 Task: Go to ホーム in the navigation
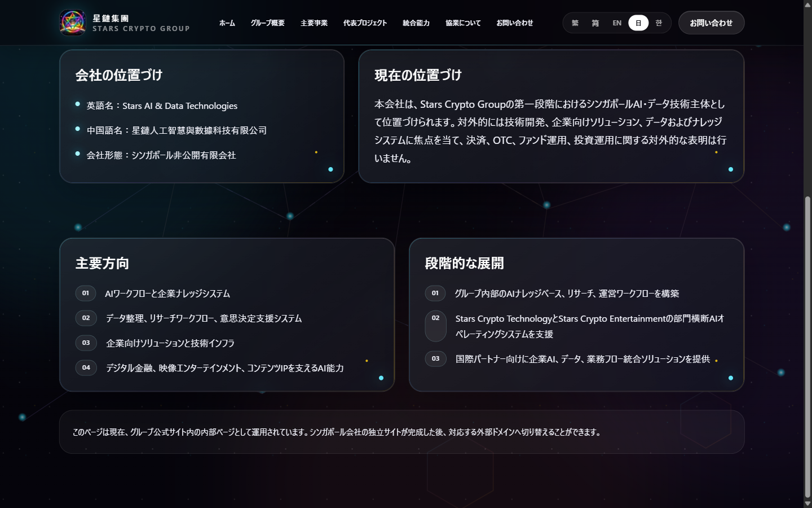[x=227, y=23]
